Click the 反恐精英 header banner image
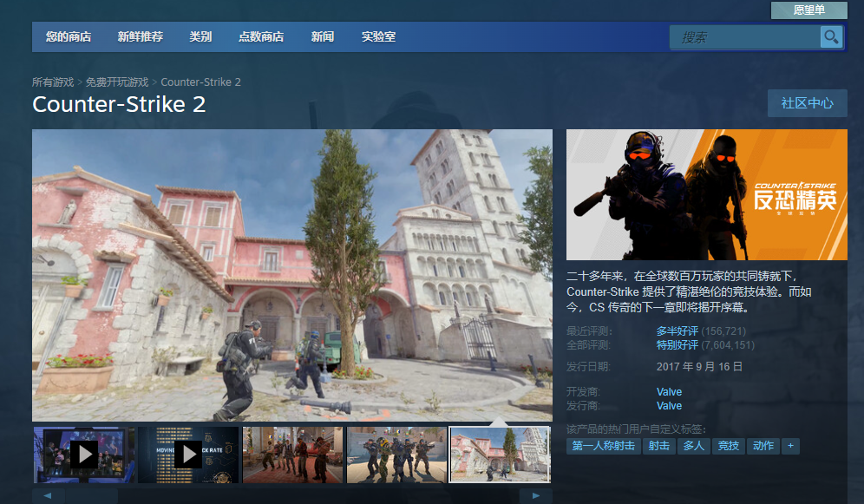864x504 pixels. tap(707, 194)
